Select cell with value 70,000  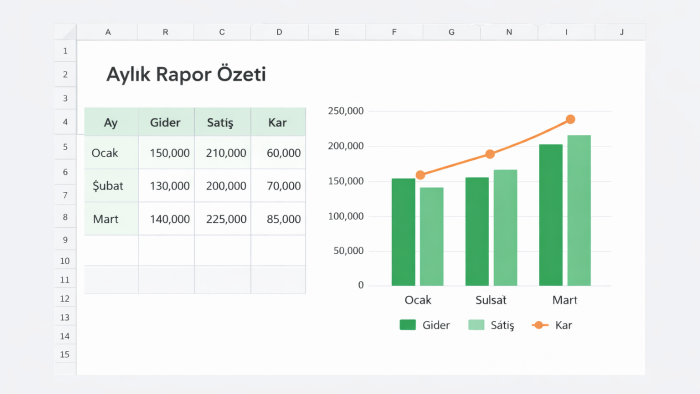coord(278,186)
